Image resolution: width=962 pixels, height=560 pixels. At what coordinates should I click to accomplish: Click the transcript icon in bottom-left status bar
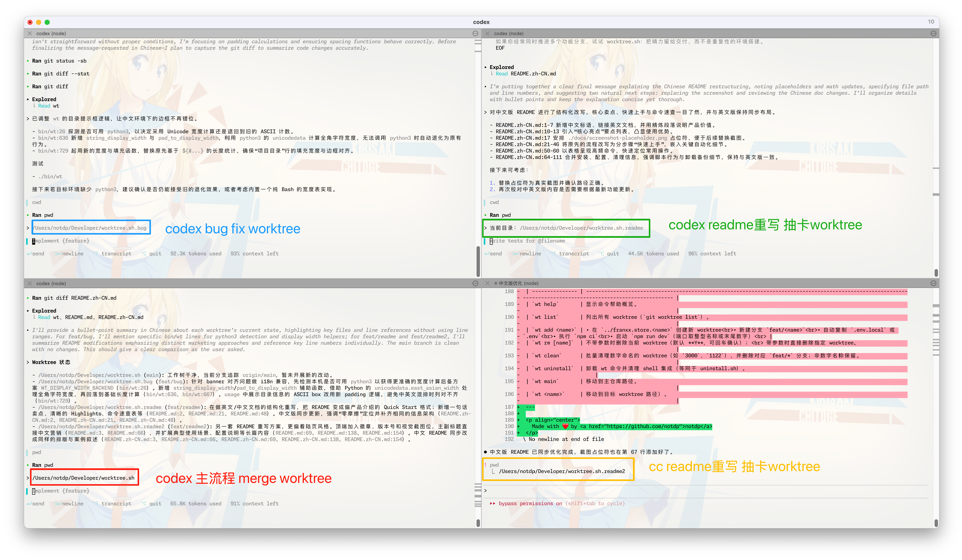pos(97,503)
